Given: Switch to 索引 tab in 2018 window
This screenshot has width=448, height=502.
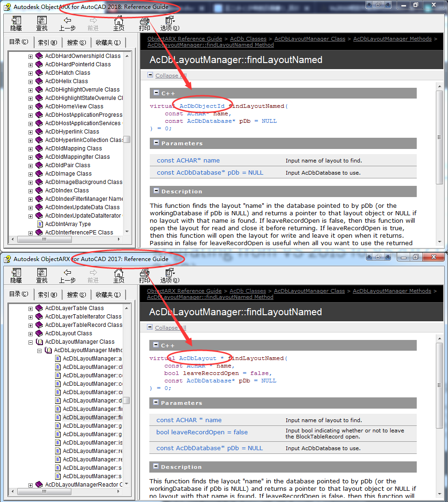Looking at the screenshot, I should (47, 42).
